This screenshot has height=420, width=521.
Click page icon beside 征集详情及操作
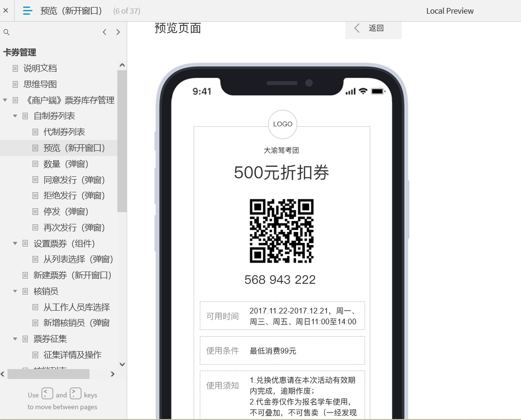pos(35,355)
